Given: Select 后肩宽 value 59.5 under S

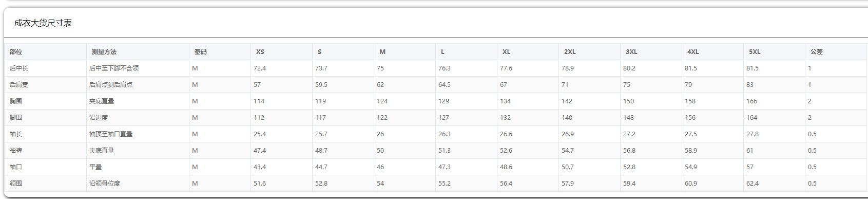Looking at the screenshot, I should pyautogui.click(x=321, y=85).
